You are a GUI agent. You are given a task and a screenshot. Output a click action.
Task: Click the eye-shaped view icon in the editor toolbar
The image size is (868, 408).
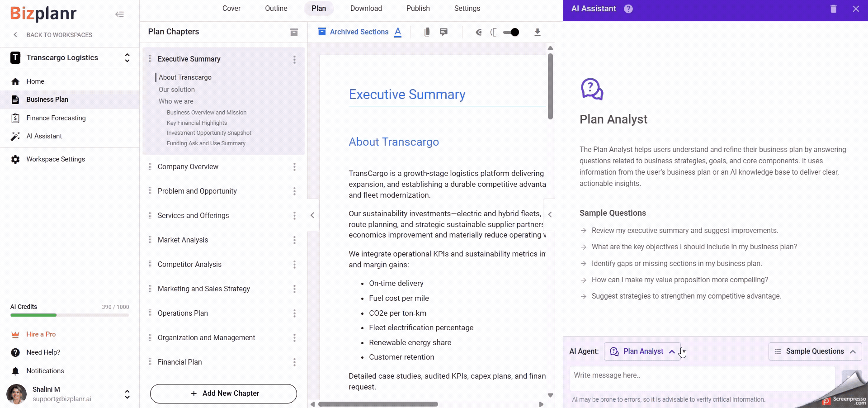pyautogui.click(x=479, y=32)
